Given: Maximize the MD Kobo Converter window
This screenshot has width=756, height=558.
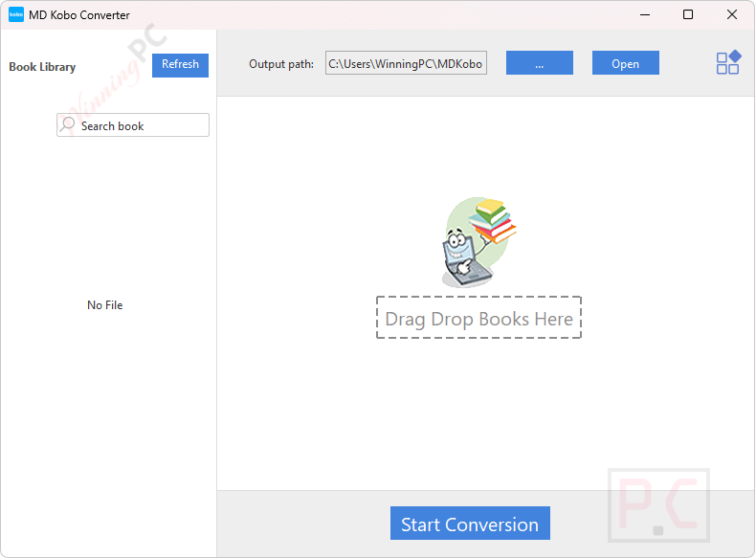Looking at the screenshot, I should point(688,15).
